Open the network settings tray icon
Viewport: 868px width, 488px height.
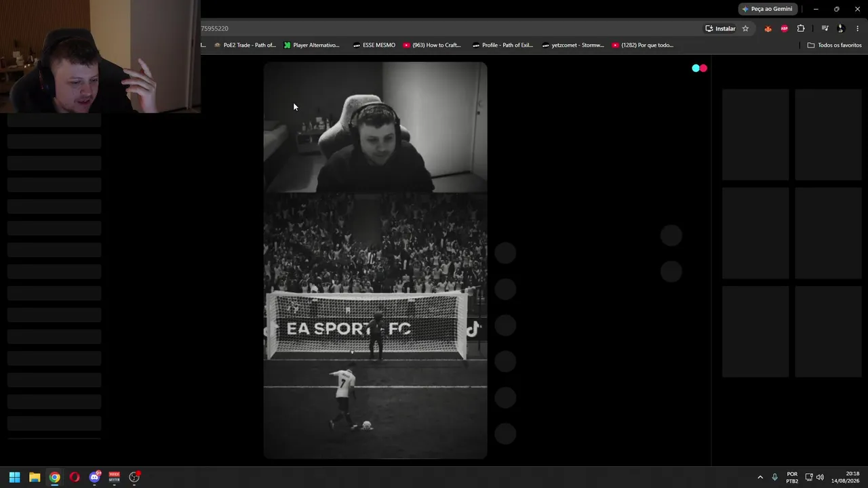809,477
